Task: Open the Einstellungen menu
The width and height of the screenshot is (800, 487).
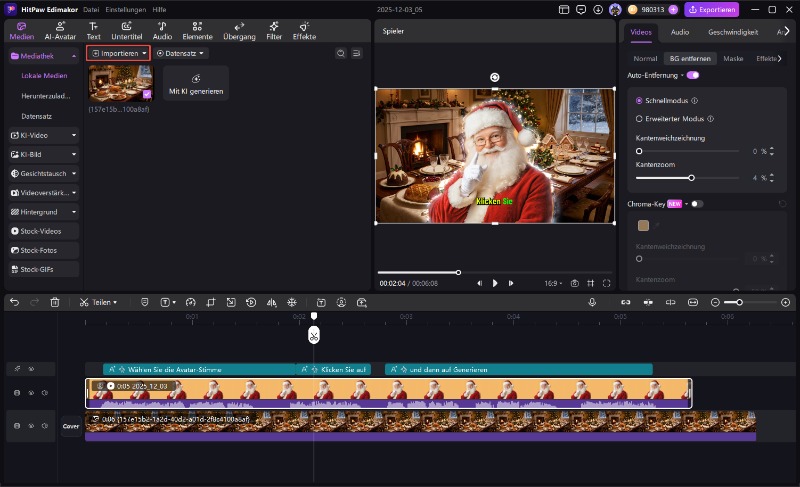Action: (x=126, y=10)
